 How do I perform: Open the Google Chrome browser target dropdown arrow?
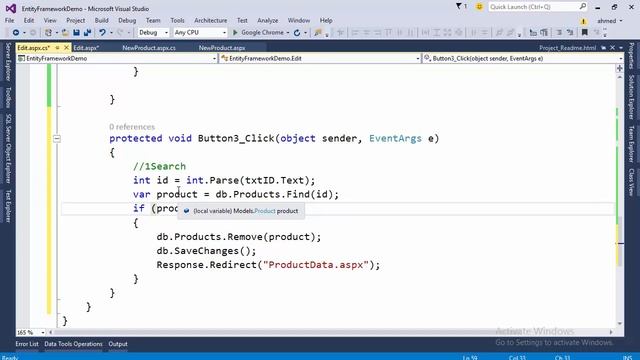tap(288, 33)
